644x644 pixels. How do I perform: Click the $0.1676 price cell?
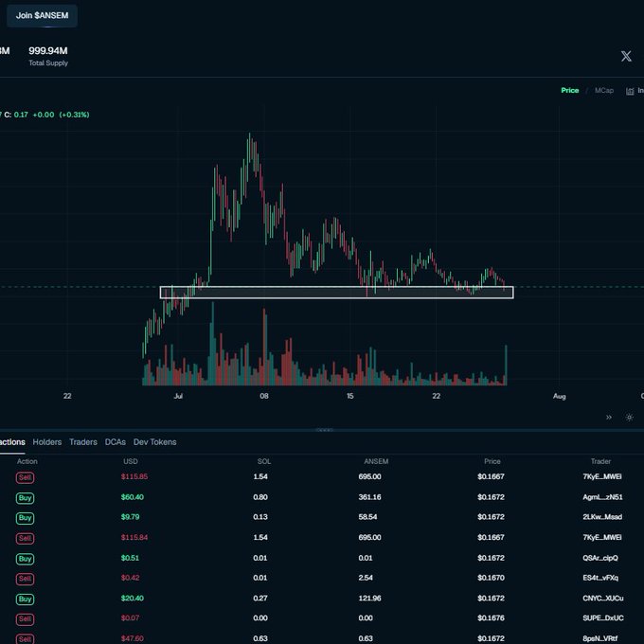pyautogui.click(x=491, y=617)
